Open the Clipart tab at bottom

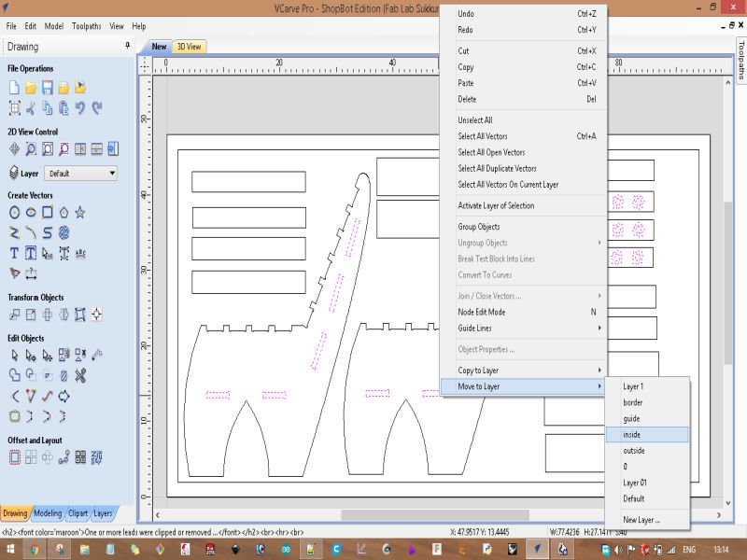tap(78, 513)
